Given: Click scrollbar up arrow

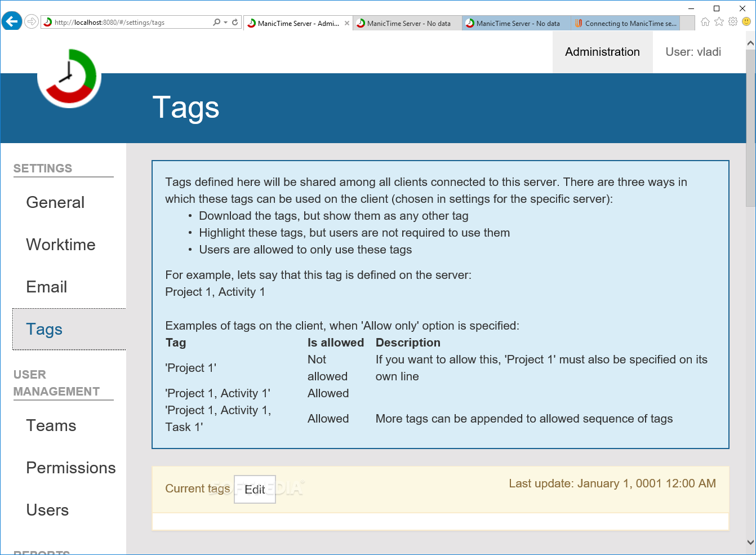Looking at the screenshot, I should pos(750,43).
